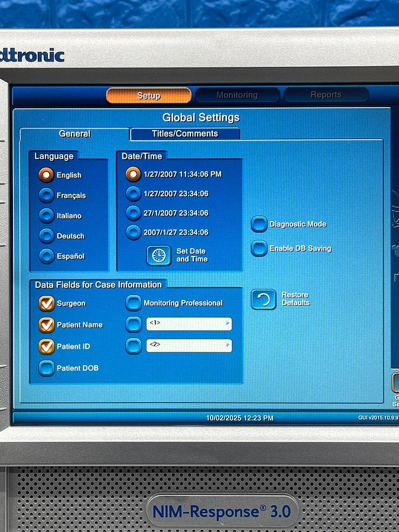
Task: Choose 1/27/2007 23:34:06 date format
Action: pos(134,194)
